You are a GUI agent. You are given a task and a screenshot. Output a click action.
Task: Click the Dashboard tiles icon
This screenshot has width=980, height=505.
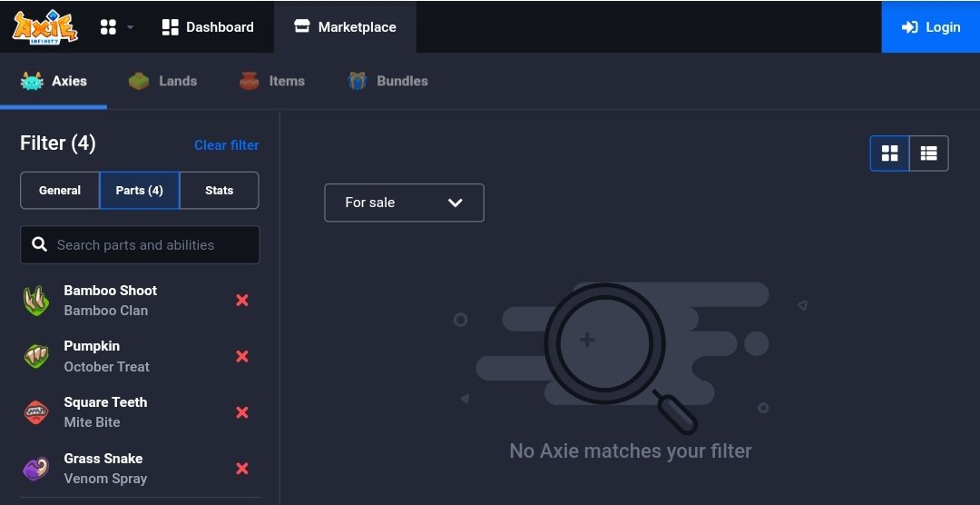tap(170, 27)
